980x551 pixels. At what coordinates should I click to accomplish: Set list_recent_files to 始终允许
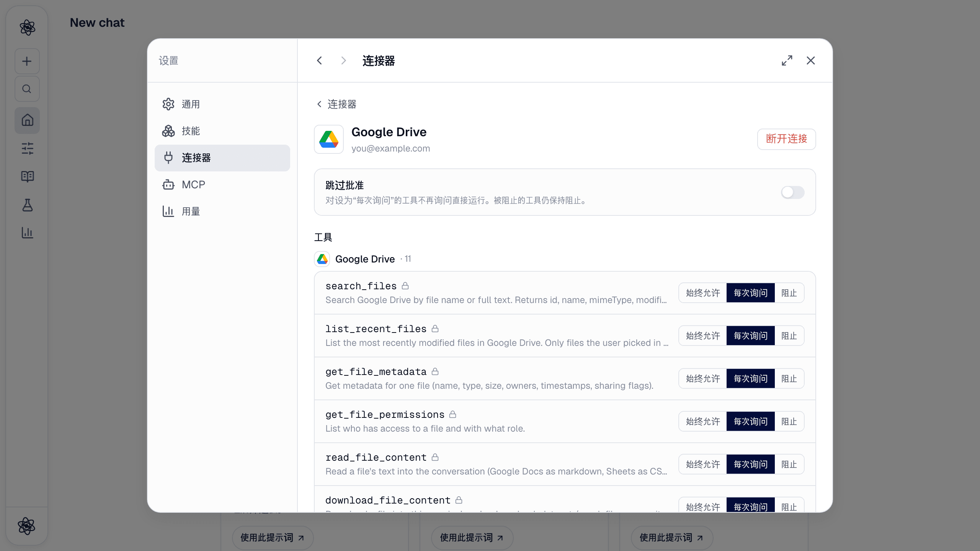[x=703, y=336]
